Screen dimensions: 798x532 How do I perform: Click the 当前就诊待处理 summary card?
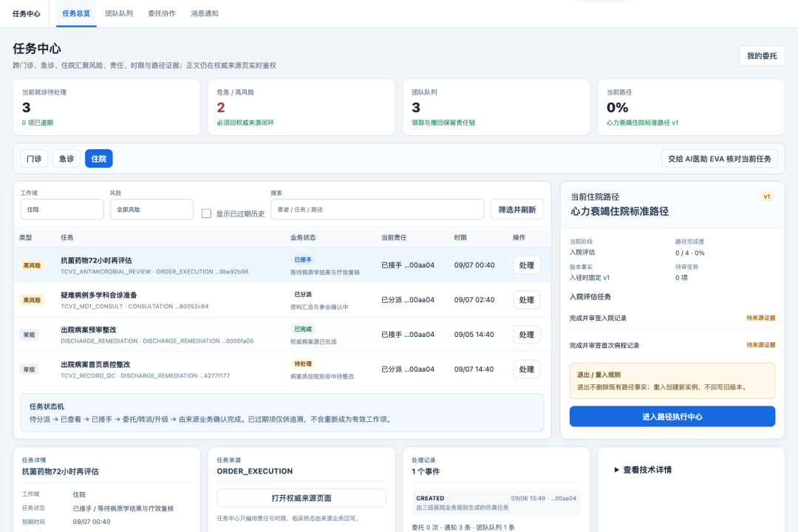pos(106,107)
